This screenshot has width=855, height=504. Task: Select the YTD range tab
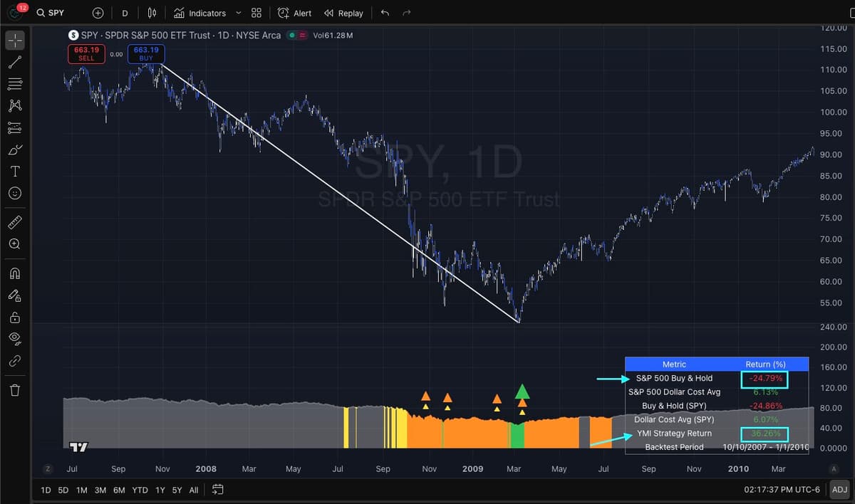(140, 490)
